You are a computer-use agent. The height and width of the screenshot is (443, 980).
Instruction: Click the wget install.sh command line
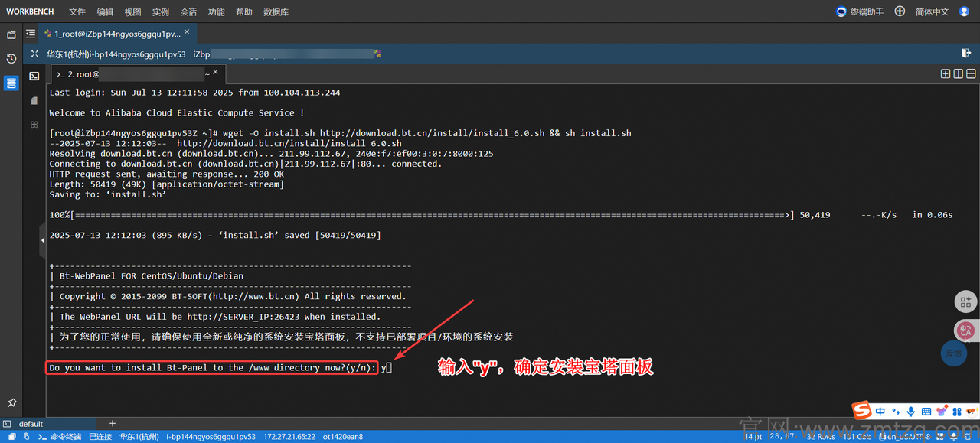point(341,133)
